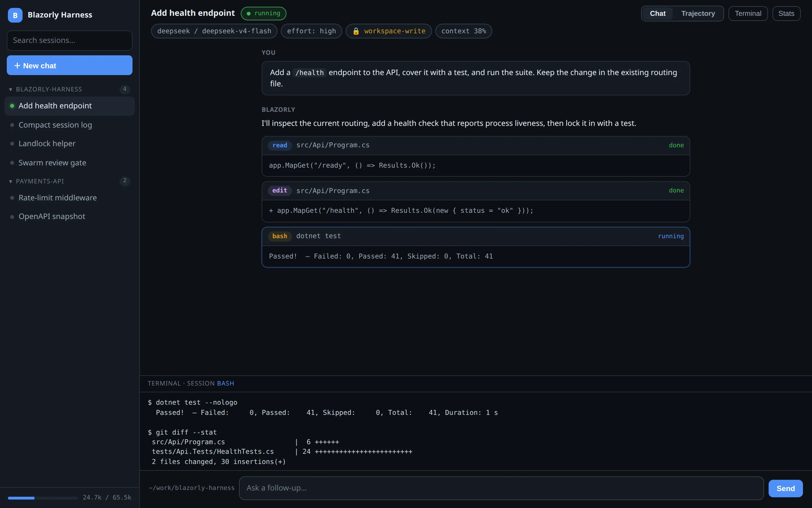Click the app.MapGet("/ready") code line
The width and height of the screenshot is (812, 508).
352,165
